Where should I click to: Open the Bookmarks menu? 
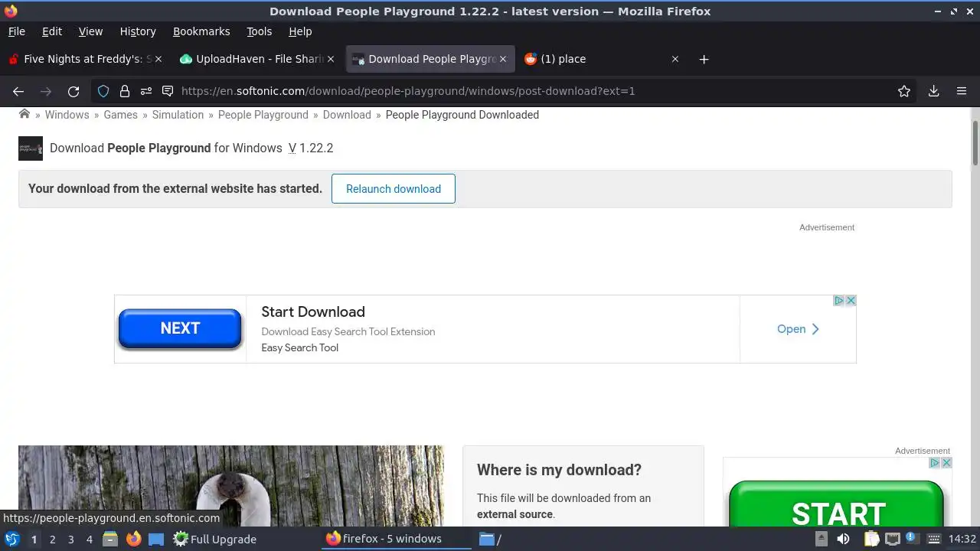pos(201,31)
